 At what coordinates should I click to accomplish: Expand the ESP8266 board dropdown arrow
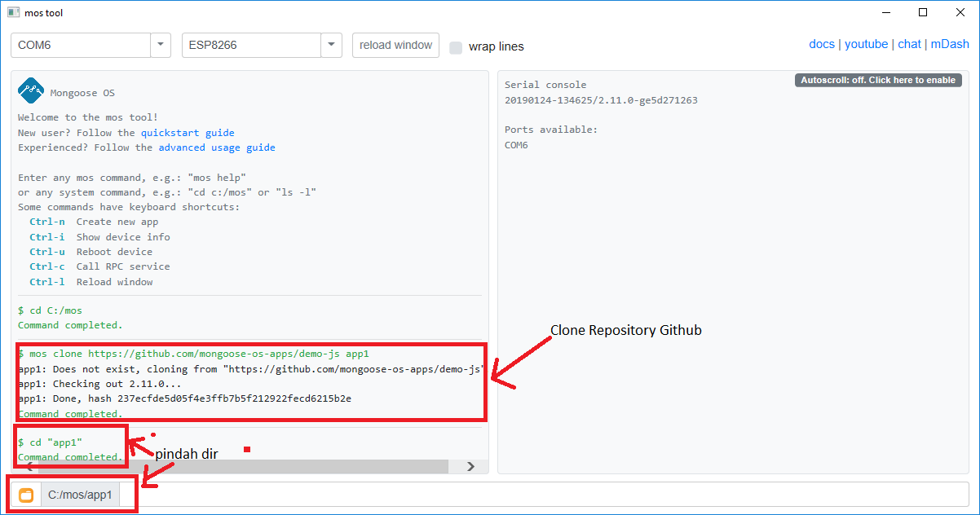point(331,45)
